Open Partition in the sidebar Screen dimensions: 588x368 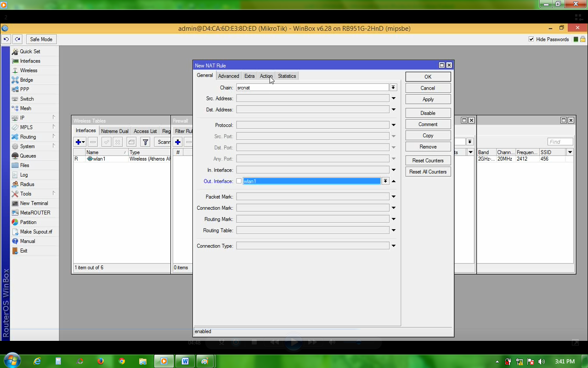[x=28, y=222]
